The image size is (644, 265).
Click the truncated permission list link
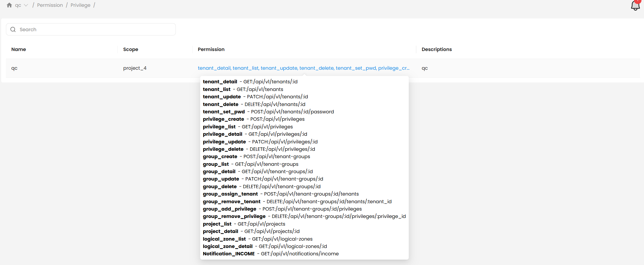click(x=303, y=68)
